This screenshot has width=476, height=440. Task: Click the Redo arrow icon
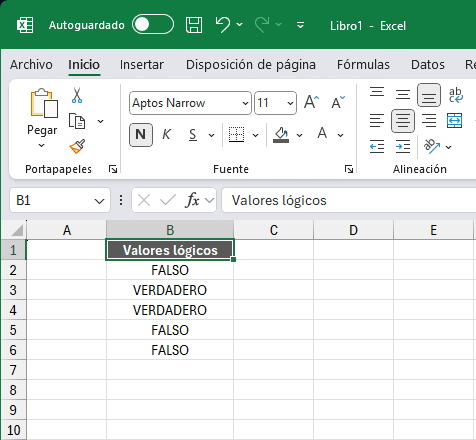pyautogui.click(x=262, y=25)
